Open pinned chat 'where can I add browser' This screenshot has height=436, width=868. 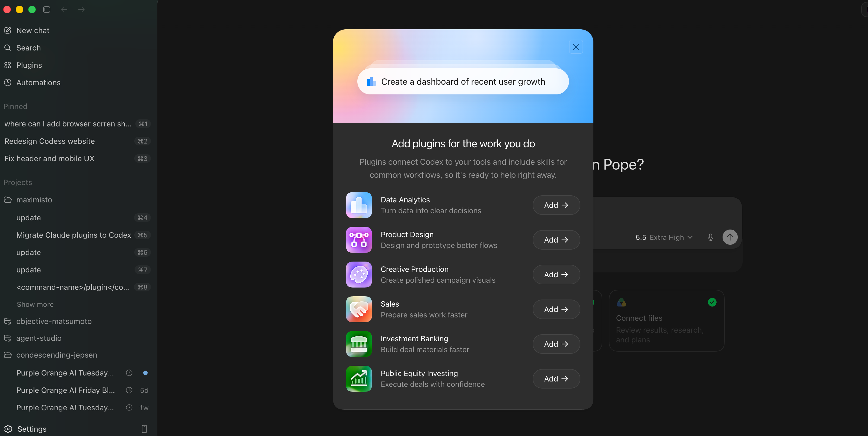point(77,124)
